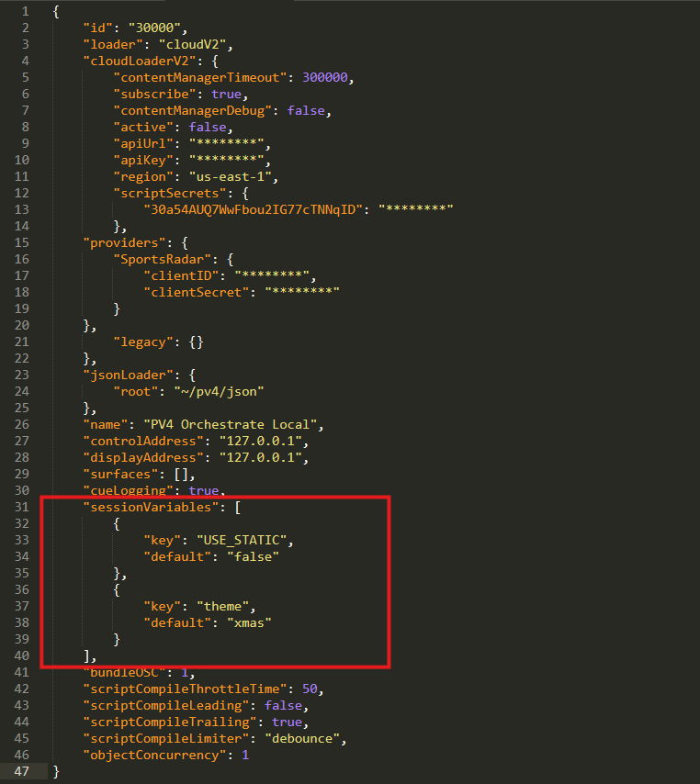Click the true value after "subscribe"
Image resolution: width=700 pixels, height=784 pixels.
tap(226, 94)
